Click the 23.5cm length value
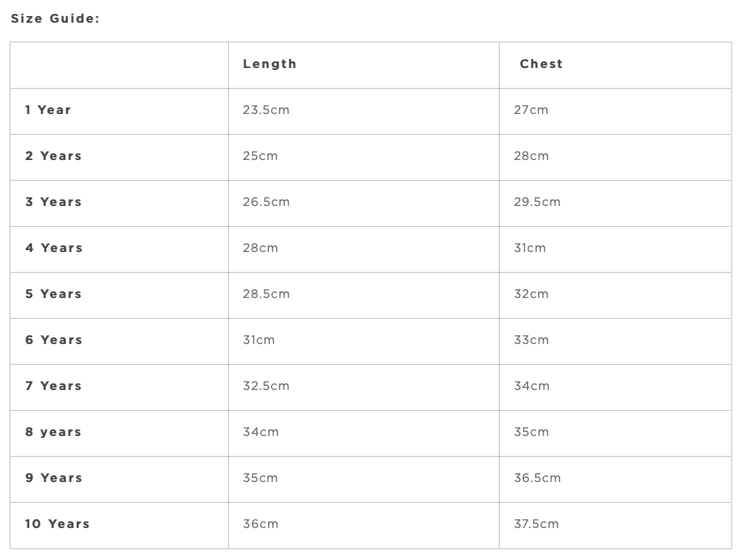The width and height of the screenshot is (743, 560). 266,110
